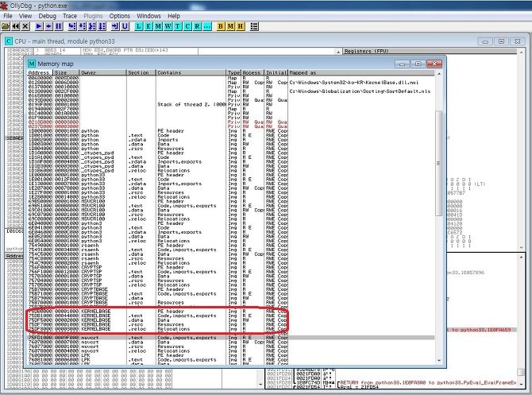
Task: Sort Memory map by Address column header
Action: pos(40,72)
